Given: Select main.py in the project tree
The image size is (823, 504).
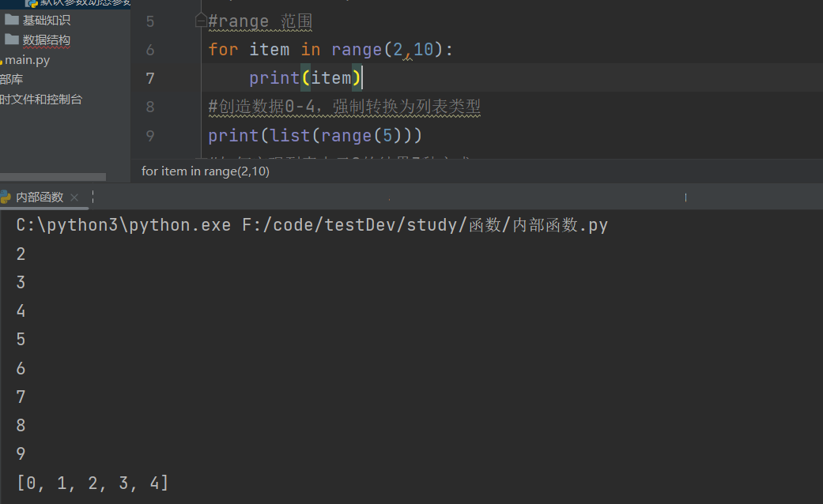Looking at the screenshot, I should click(28, 60).
